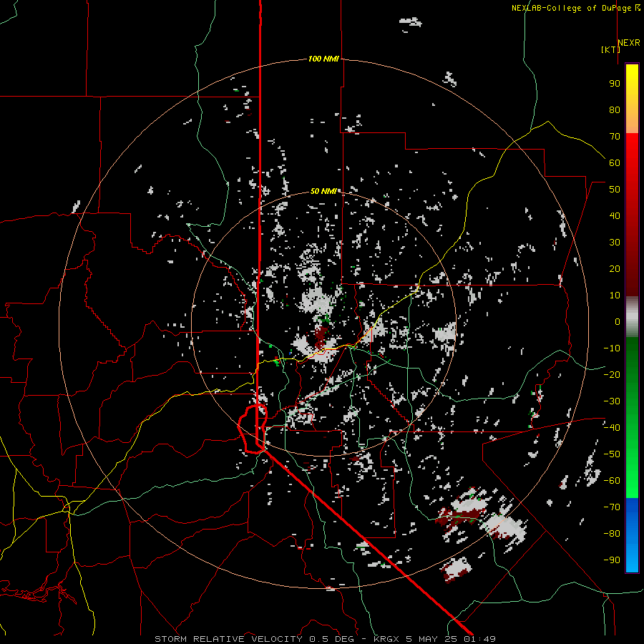Pick the gray zero-velocity color bar segment

[632, 317]
